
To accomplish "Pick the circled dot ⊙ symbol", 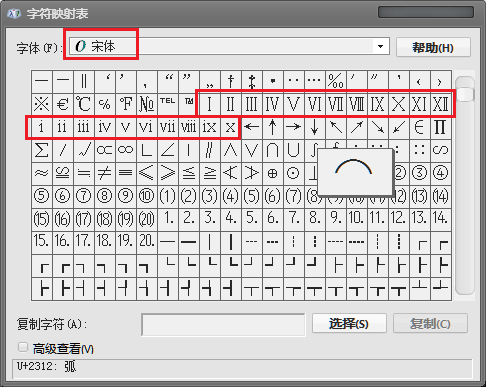I will pyautogui.click(x=294, y=173).
